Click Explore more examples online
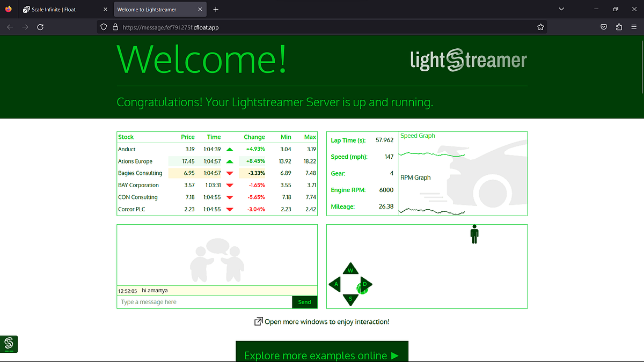Screen dimensions: 644x362 (321, 355)
